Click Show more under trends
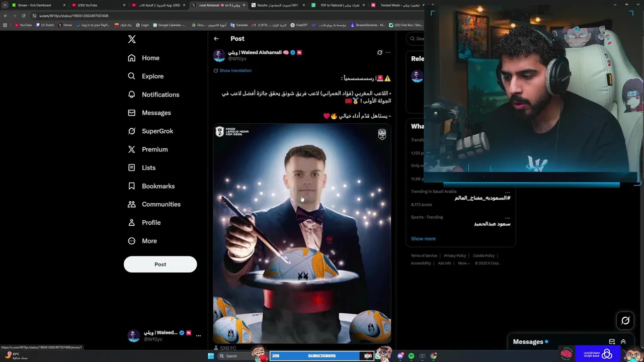Viewport: 644px width, 362px height. point(423,239)
